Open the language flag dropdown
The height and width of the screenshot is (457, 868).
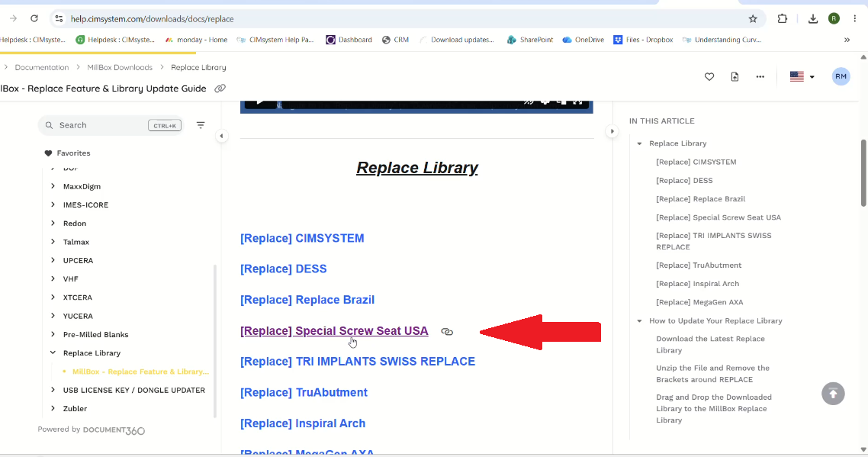click(x=802, y=76)
